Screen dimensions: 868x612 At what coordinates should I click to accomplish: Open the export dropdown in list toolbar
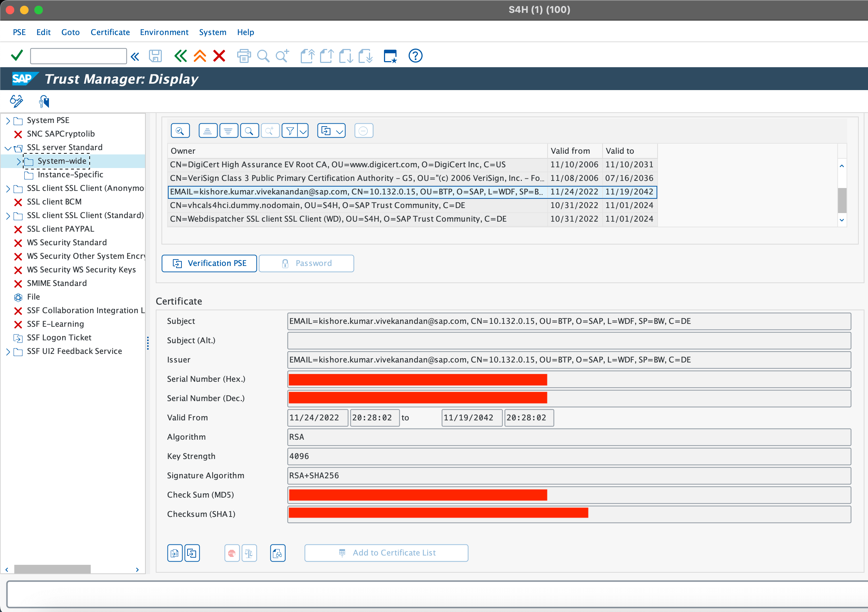coord(331,131)
